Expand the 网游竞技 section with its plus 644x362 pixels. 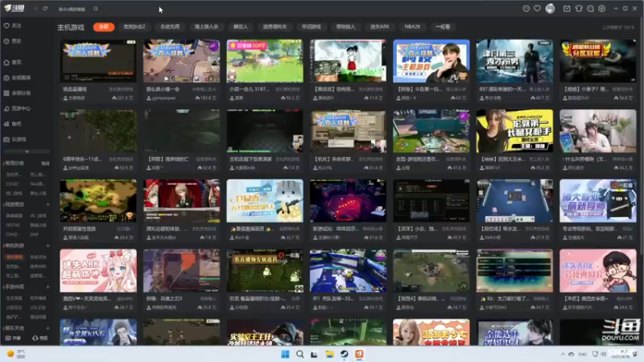click(47, 204)
